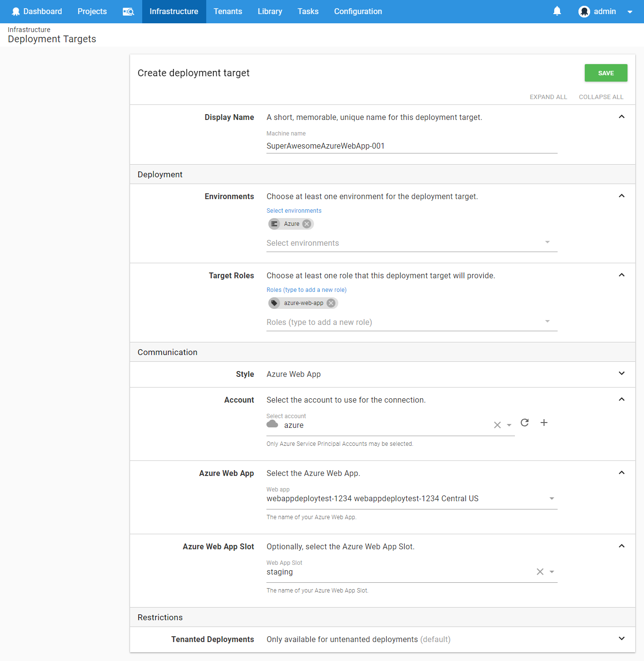Click the search icon in navigation bar
Image resolution: width=644 pixels, height=661 pixels.
click(x=128, y=12)
